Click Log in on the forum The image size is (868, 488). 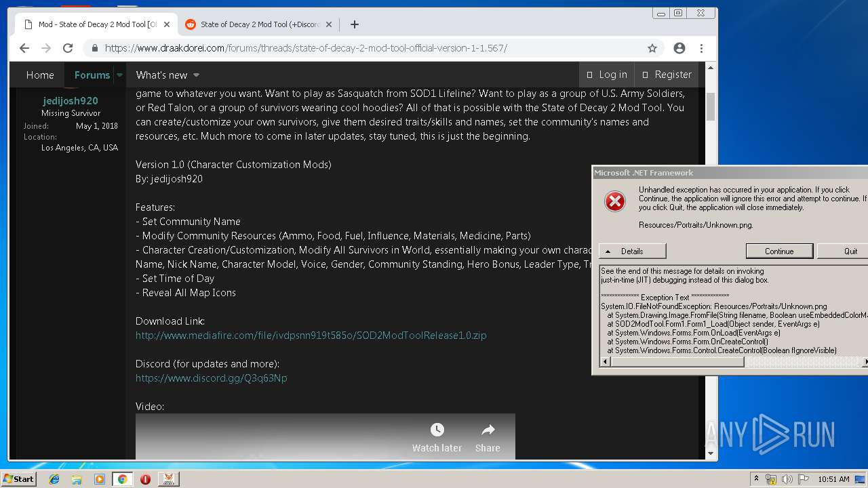(x=607, y=75)
